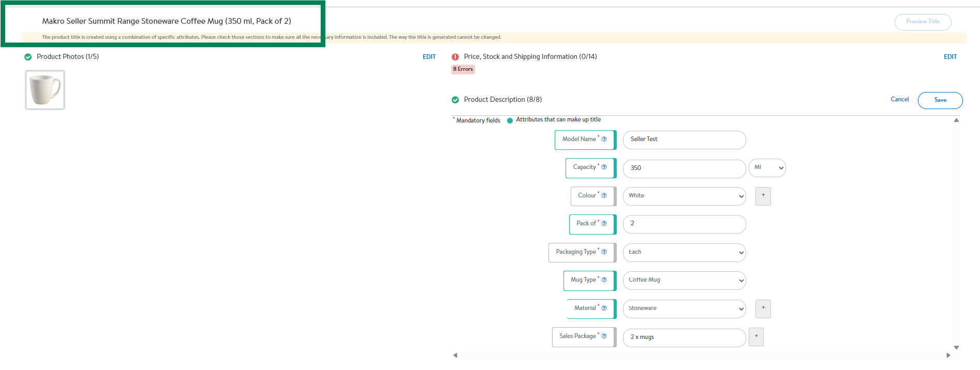The width and height of the screenshot is (980, 370).
Task: Click Packaging Type help question icon
Action: [x=604, y=252]
